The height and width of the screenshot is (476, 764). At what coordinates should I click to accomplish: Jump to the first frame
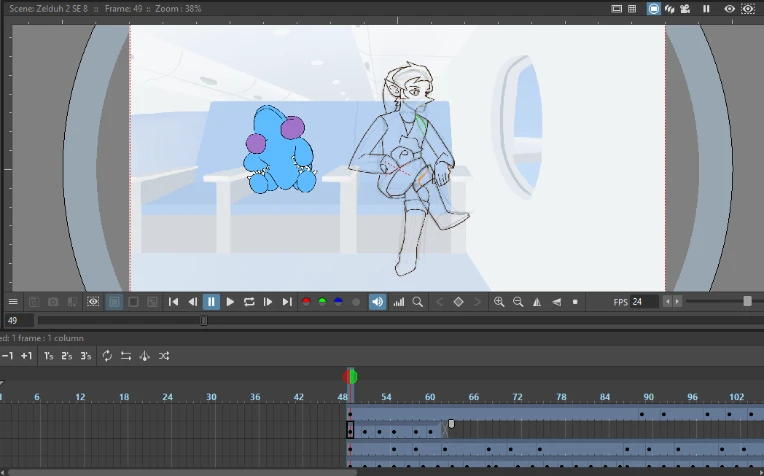click(173, 302)
